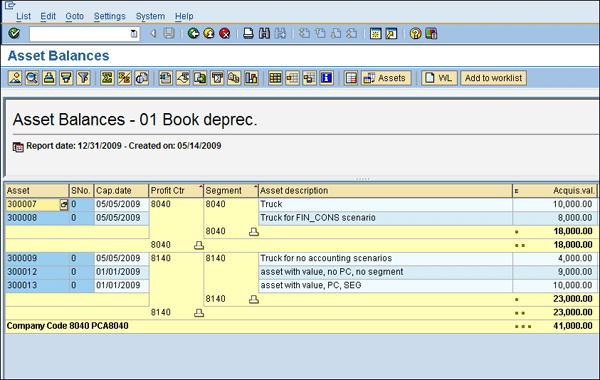Click the Save diskette icon
Screen dimensions: 600x380
(169, 34)
